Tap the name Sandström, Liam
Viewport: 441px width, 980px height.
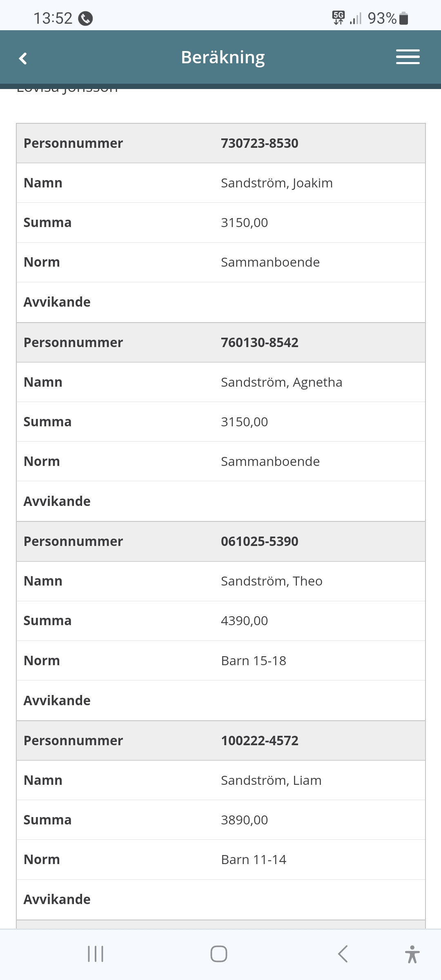pos(271,780)
